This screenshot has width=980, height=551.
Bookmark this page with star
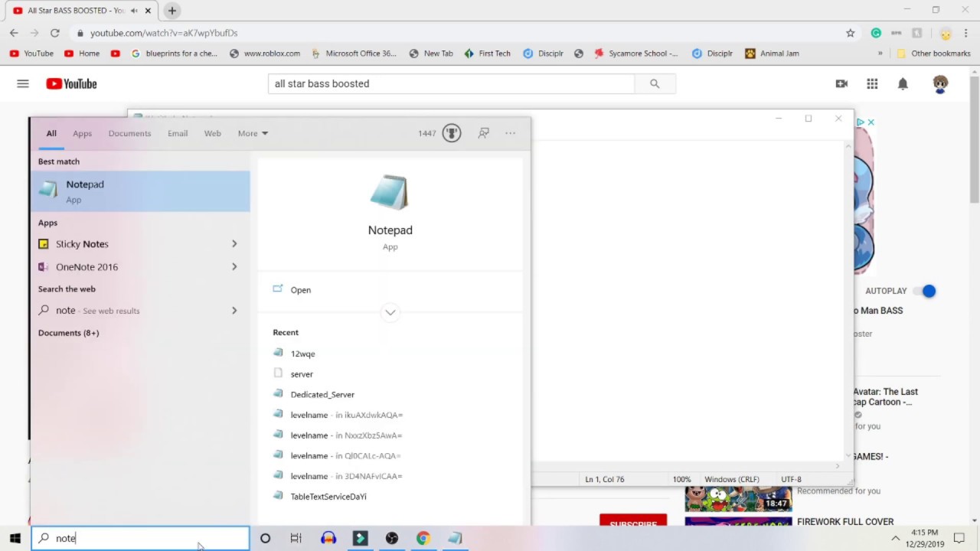850,33
